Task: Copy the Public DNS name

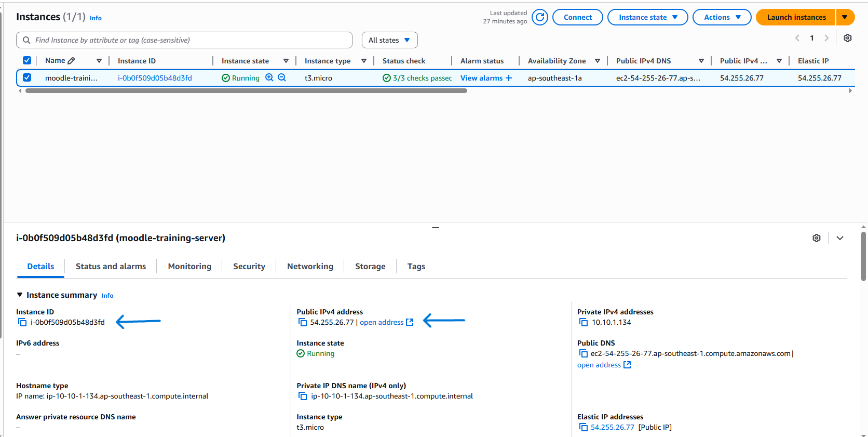Action: coord(584,353)
